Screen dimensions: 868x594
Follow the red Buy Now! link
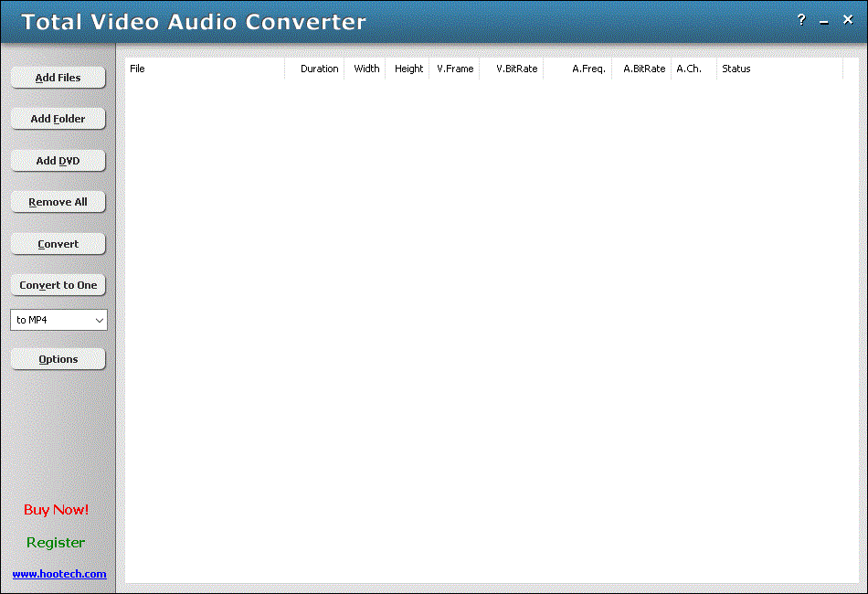[x=56, y=510]
